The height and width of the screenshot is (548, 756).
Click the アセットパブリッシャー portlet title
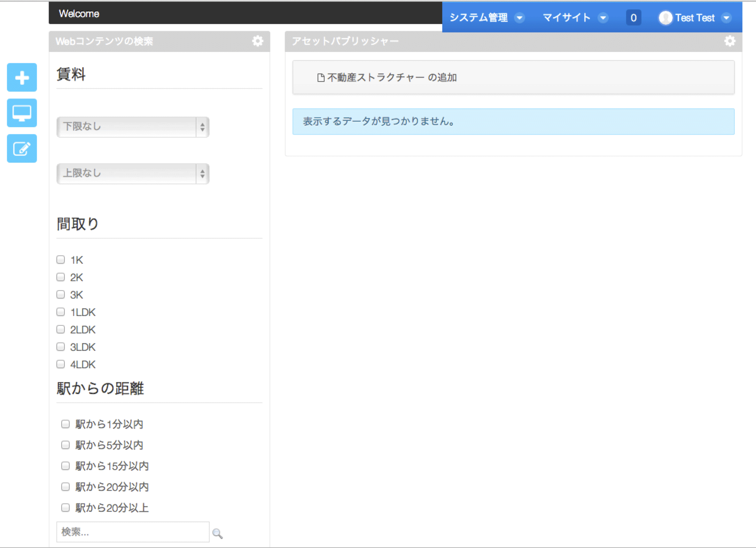coord(345,41)
